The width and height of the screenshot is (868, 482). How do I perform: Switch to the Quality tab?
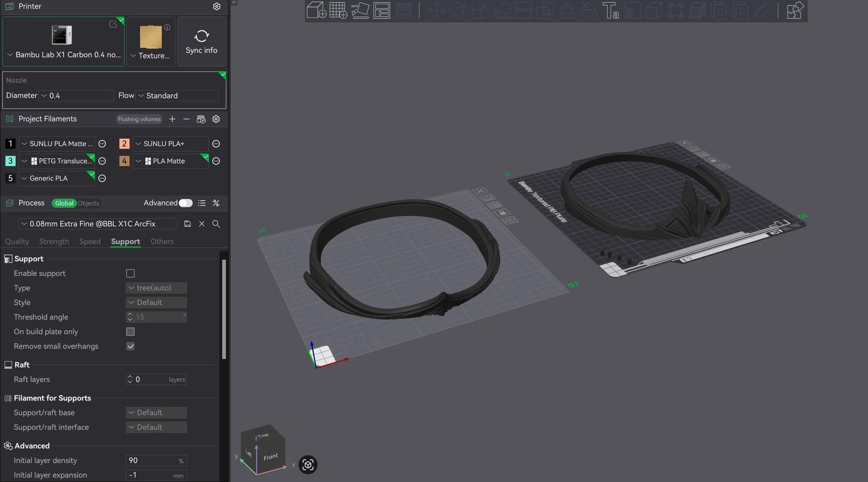[x=17, y=241]
